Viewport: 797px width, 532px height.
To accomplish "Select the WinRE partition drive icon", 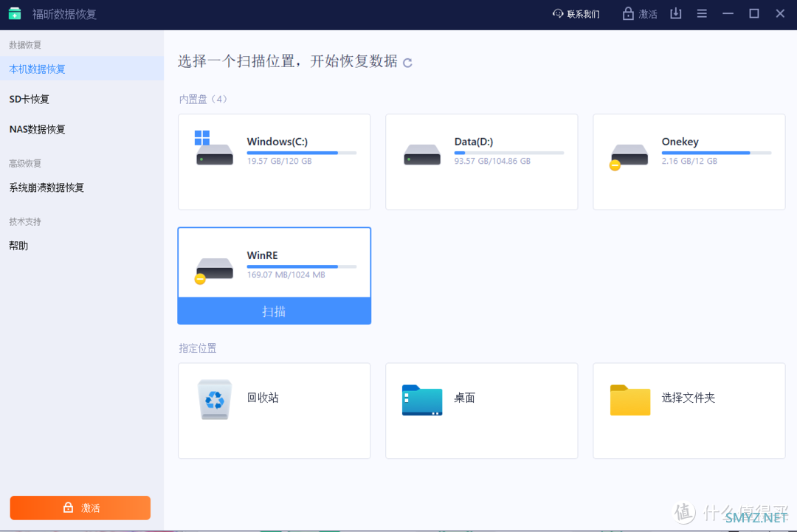I will click(x=214, y=270).
